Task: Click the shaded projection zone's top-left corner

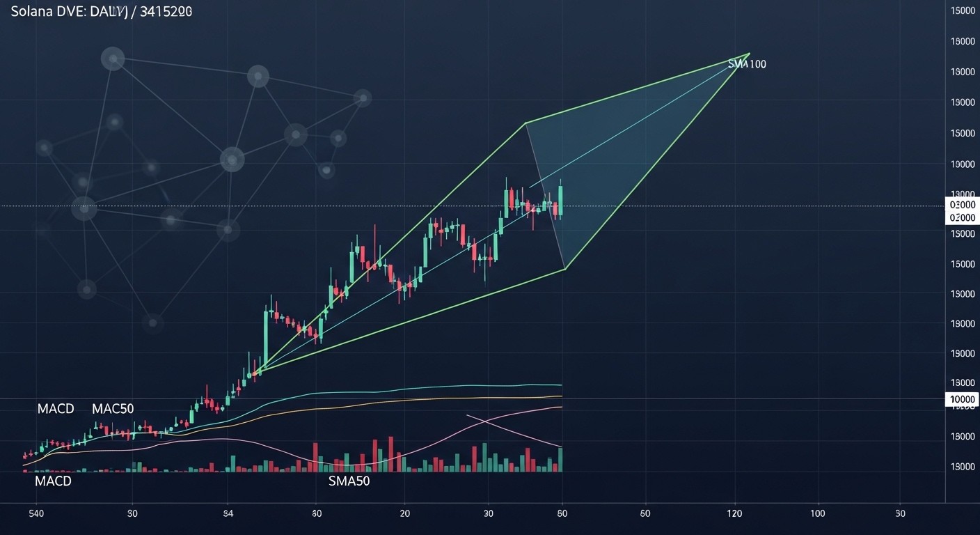Action: click(x=525, y=123)
